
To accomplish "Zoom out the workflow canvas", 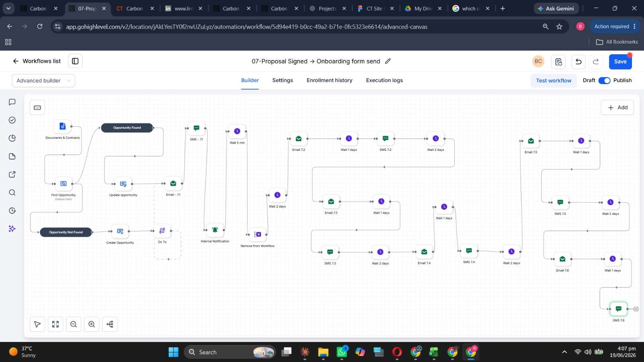I will tap(74, 324).
